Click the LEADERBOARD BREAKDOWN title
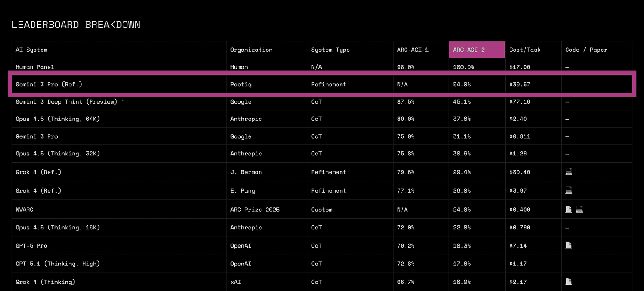This screenshot has height=291, width=644. [x=76, y=24]
